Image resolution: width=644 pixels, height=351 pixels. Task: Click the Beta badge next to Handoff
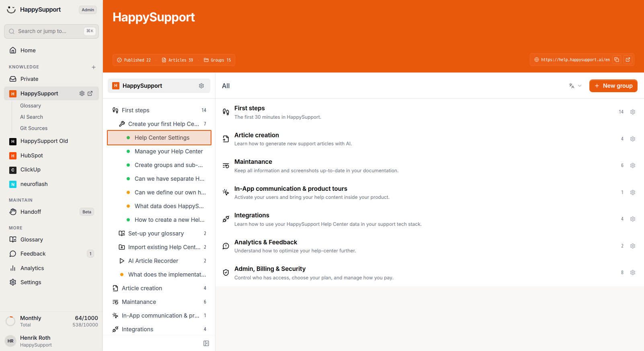click(x=87, y=212)
